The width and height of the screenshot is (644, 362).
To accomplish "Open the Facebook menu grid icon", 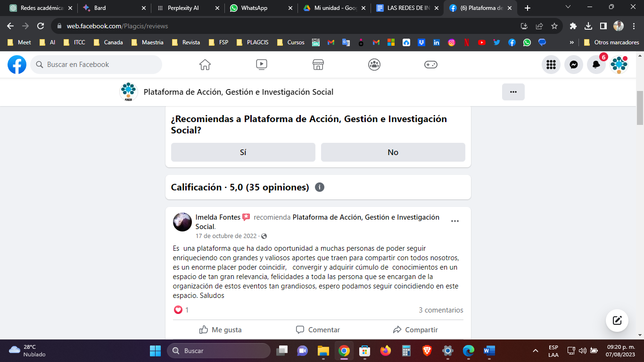I will [x=551, y=65].
